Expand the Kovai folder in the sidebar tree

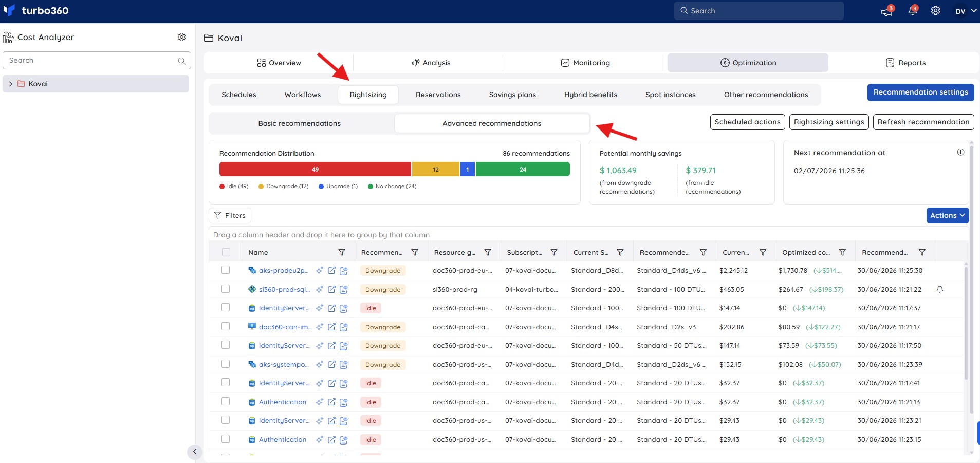(10, 84)
